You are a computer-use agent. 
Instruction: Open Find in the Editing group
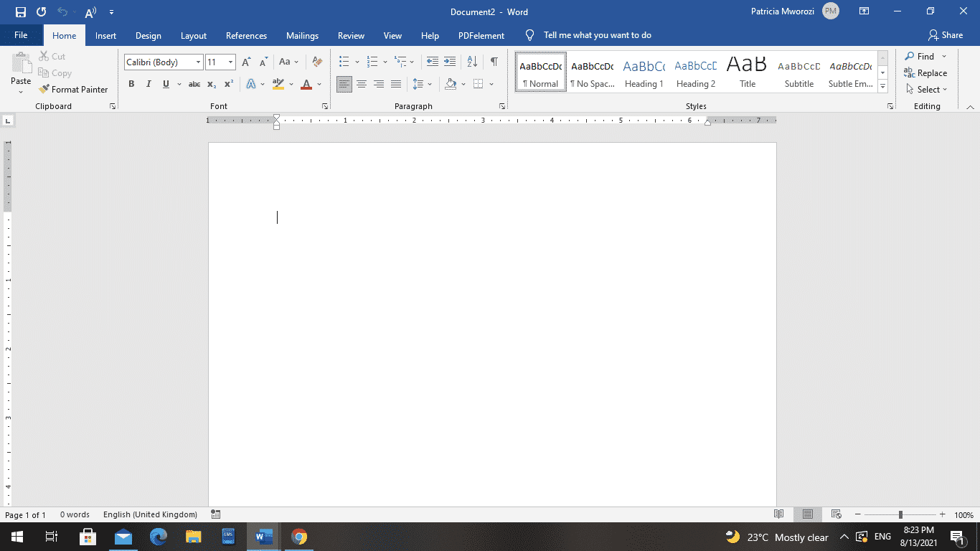925,55
